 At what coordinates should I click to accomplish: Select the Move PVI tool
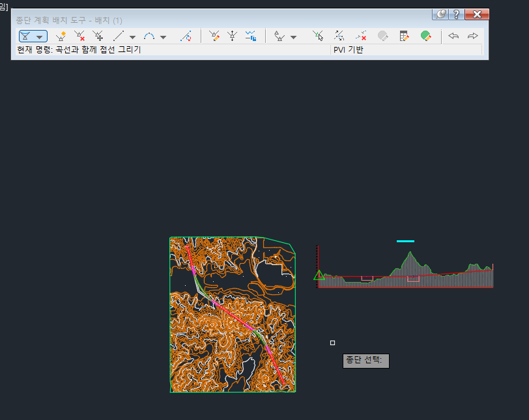tap(98, 36)
